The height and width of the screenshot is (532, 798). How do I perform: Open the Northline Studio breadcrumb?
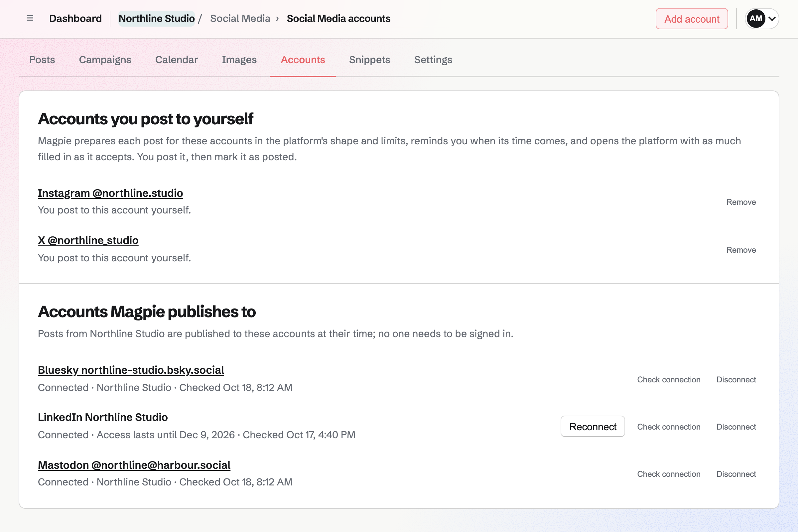click(x=156, y=19)
